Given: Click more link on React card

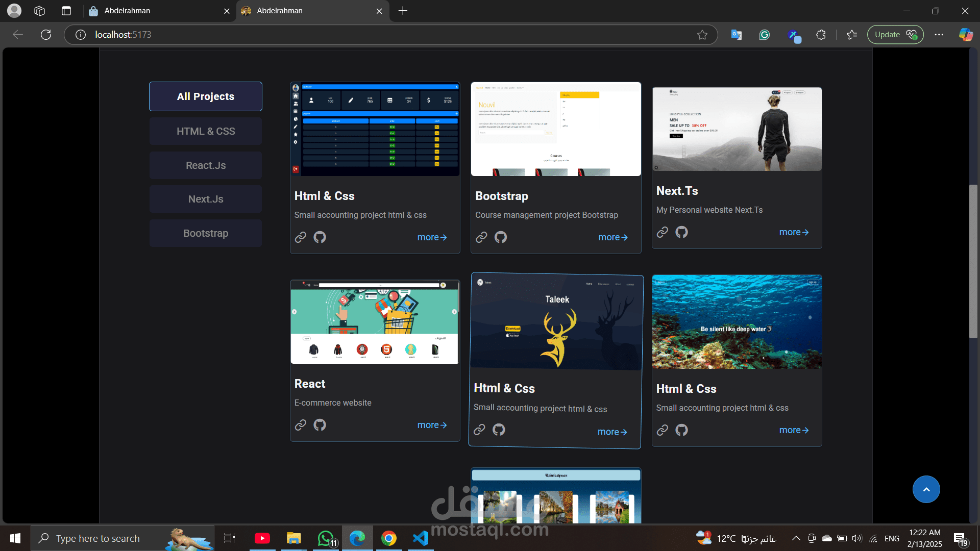Looking at the screenshot, I should point(432,425).
